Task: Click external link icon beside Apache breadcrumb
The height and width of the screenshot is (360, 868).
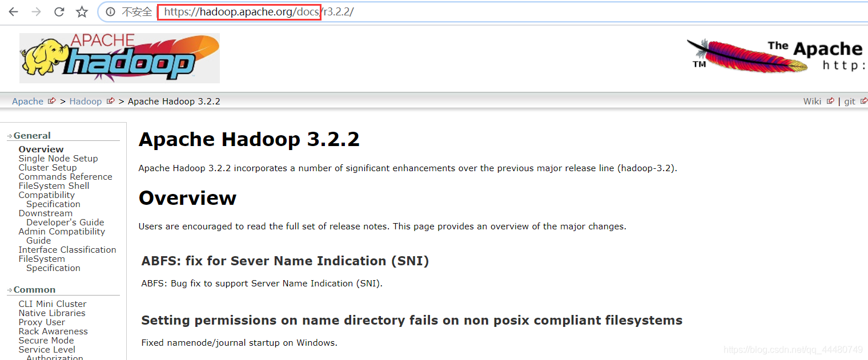Action: [x=52, y=101]
